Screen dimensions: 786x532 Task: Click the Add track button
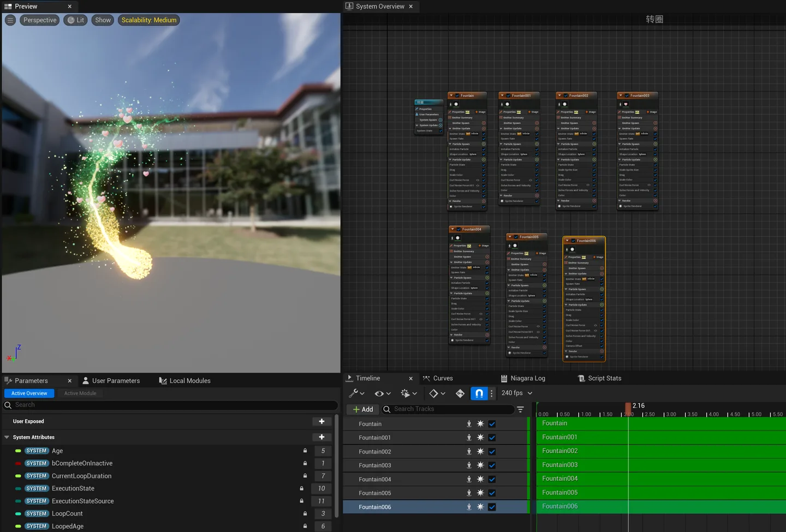pyautogui.click(x=362, y=409)
